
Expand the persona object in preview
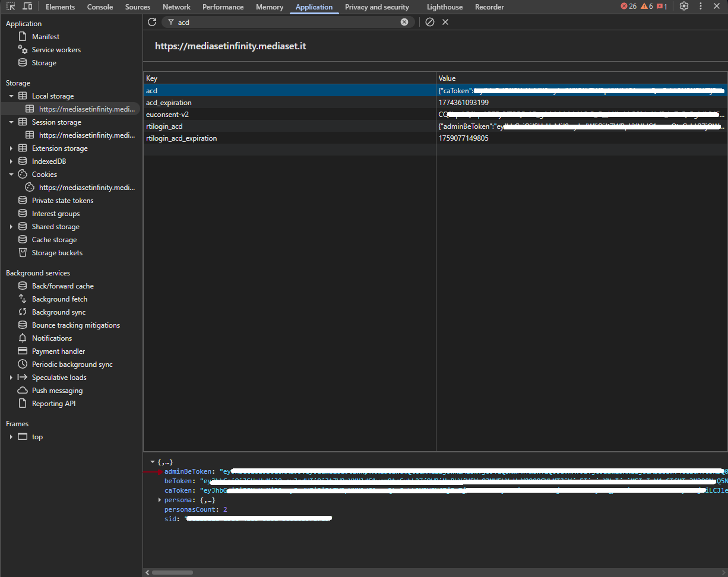(x=159, y=500)
